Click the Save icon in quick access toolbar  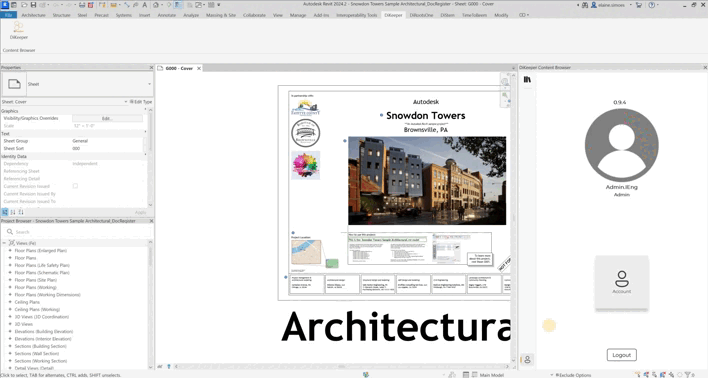33,5
